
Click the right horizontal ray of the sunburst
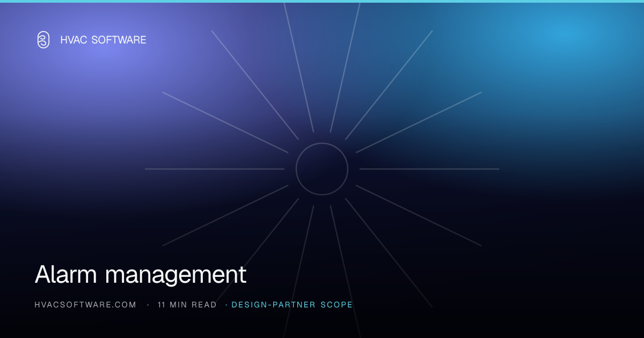pyautogui.click(x=429, y=169)
